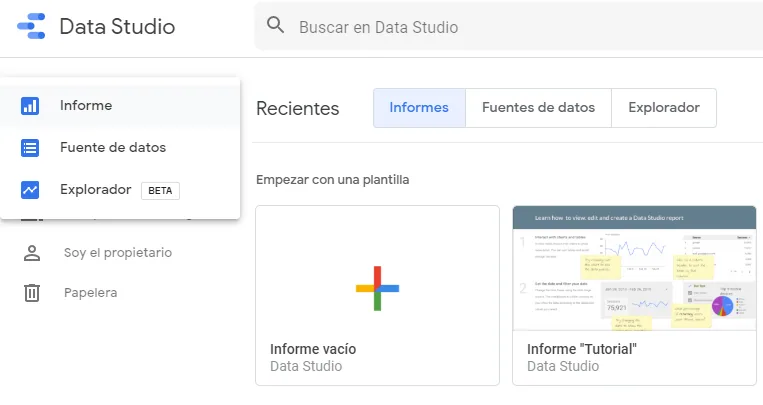Click the Informe vacío card title
The width and height of the screenshot is (763, 405).
point(313,349)
